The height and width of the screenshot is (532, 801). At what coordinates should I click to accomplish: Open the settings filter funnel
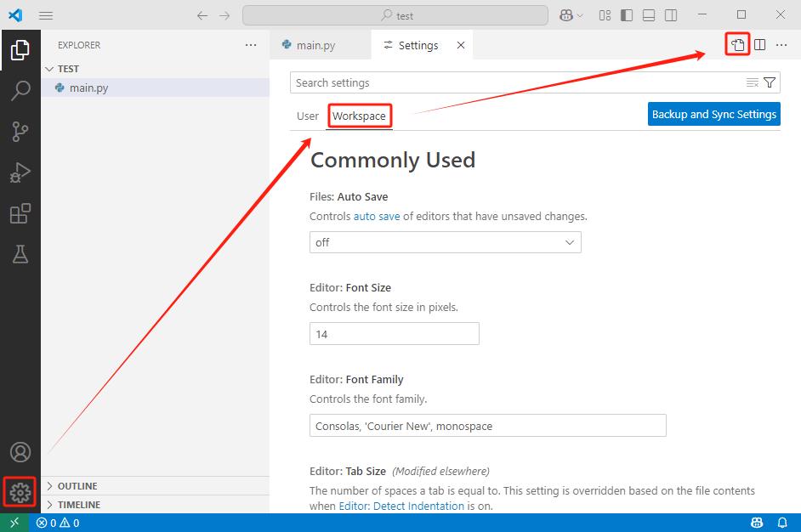pyautogui.click(x=770, y=82)
